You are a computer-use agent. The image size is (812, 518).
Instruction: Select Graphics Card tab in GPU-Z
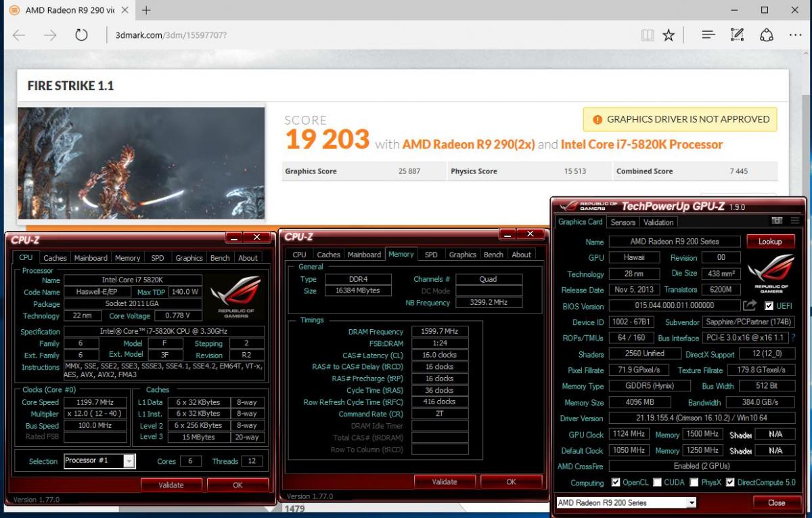[x=581, y=222]
